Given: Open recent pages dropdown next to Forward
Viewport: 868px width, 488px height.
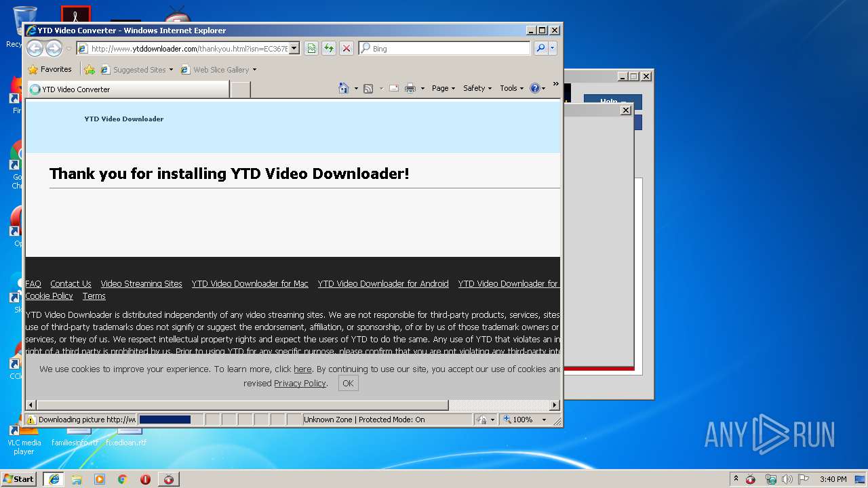Looking at the screenshot, I should coord(68,49).
